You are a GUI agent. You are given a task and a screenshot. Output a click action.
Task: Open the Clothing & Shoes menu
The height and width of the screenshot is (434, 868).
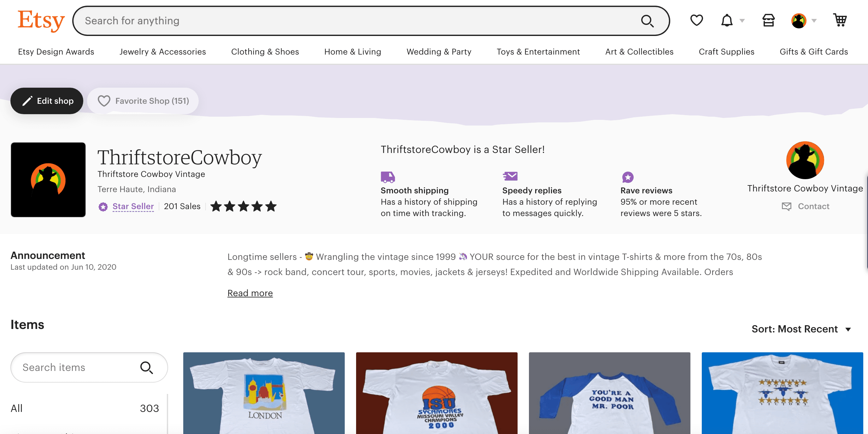pos(265,51)
